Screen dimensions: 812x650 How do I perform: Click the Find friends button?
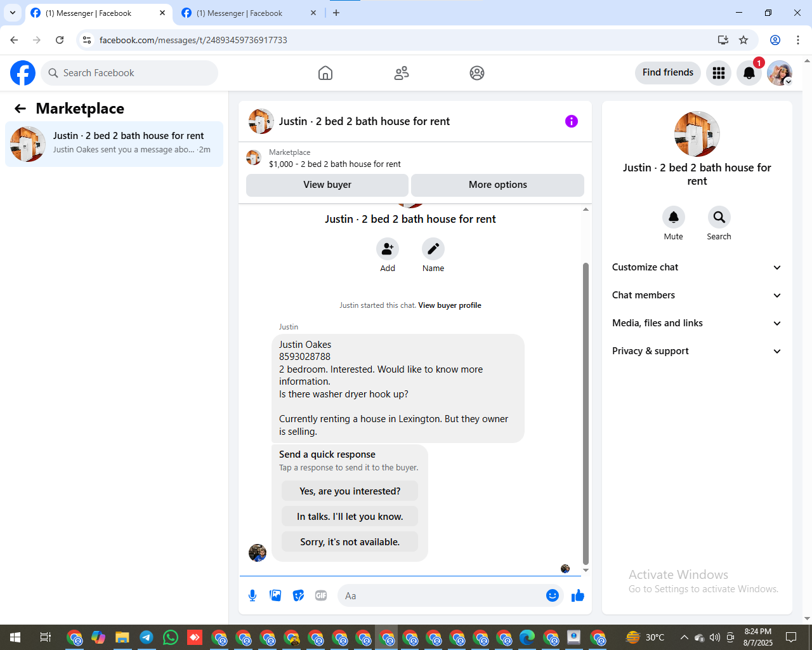pyautogui.click(x=668, y=72)
